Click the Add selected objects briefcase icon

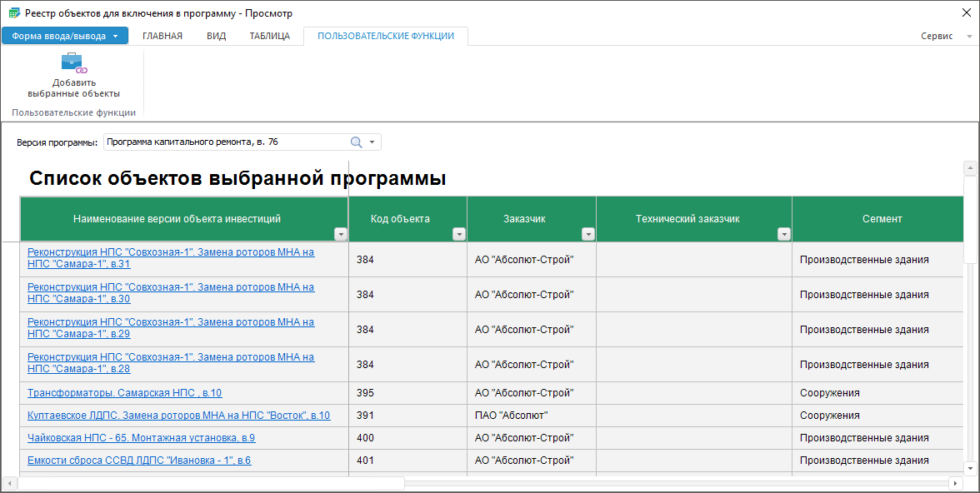coord(73,63)
